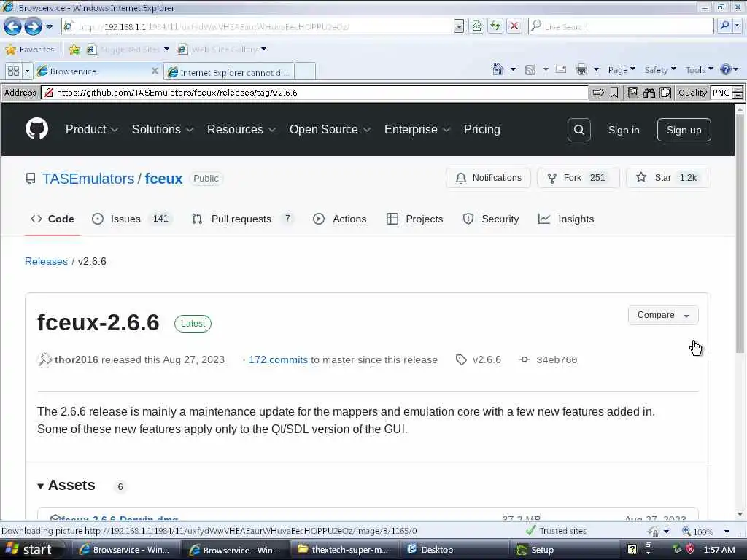This screenshot has width=747, height=560.
Task: Select the Code tab
Action: [53, 219]
